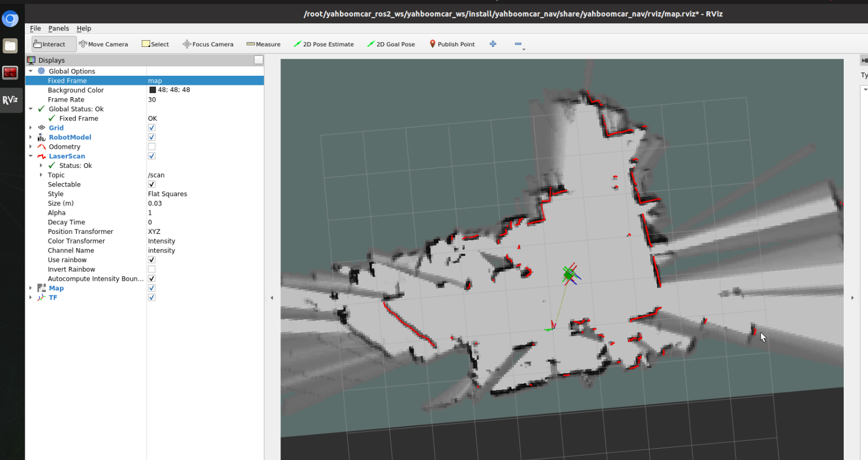Expand the RobotModel display entry
The width and height of the screenshot is (868, 460).
[x=31, y=137]
